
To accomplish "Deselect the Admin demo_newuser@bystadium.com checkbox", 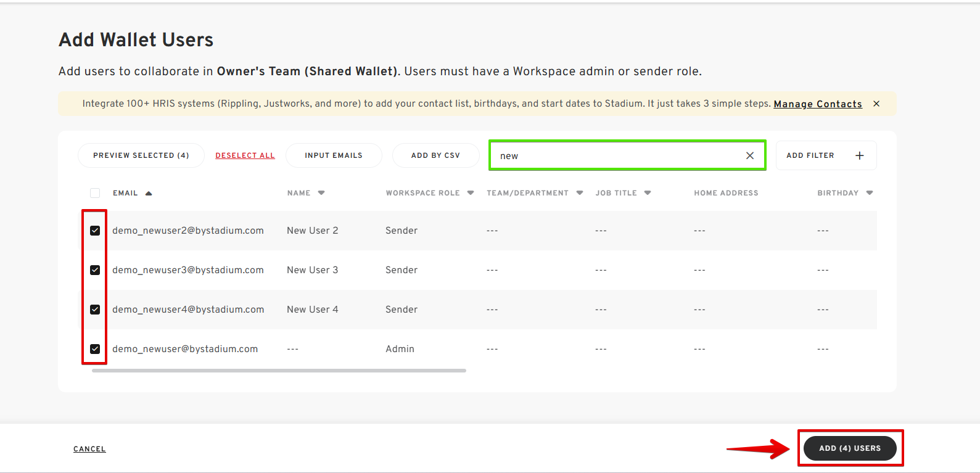I will (x=95, y=349).
